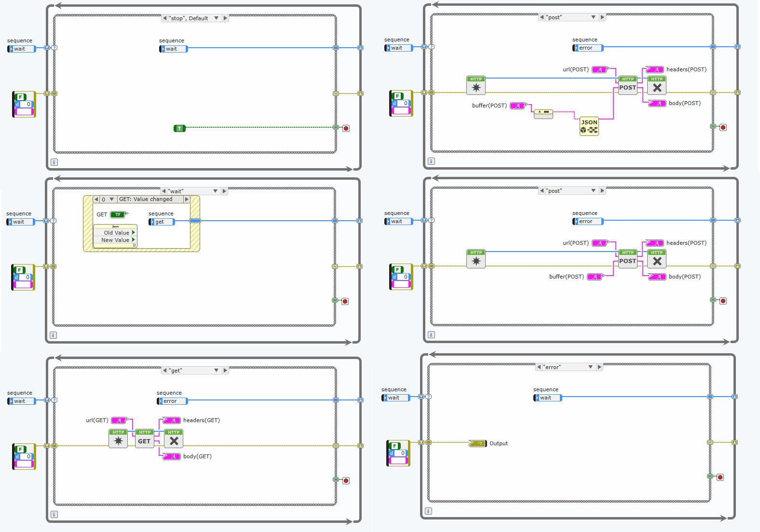Select the headers(GET) indicator terminal
Viewport: 760px width, 532px height.
tap(171, 420)
